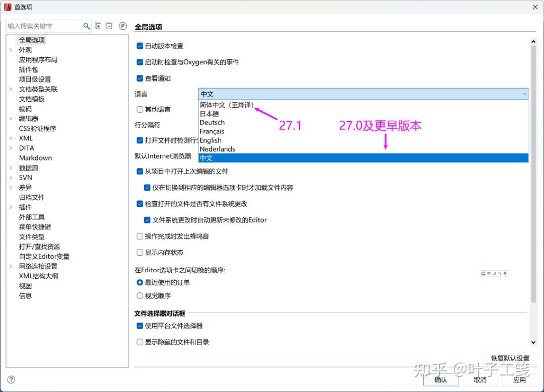
Task: Select 自定义Editor变量 in the tree
Action: pos(44,257)
